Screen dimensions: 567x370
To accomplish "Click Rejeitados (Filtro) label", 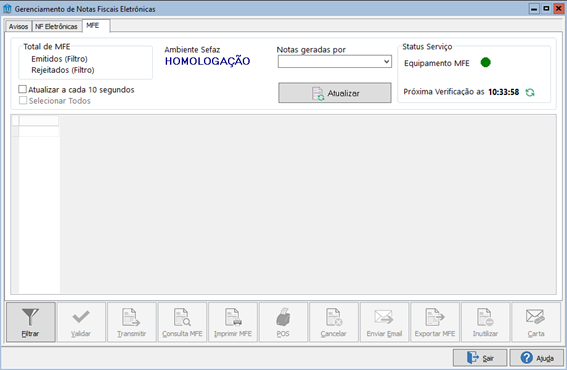I will click(x=63, y=70).
